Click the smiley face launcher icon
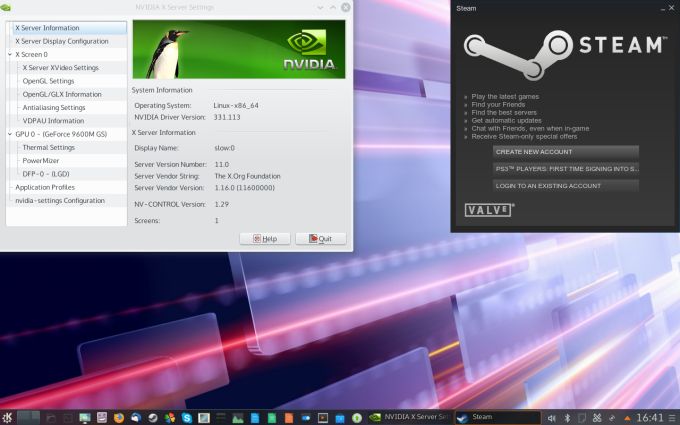This screenshot has width=680, height=425. tap(102, 418)
